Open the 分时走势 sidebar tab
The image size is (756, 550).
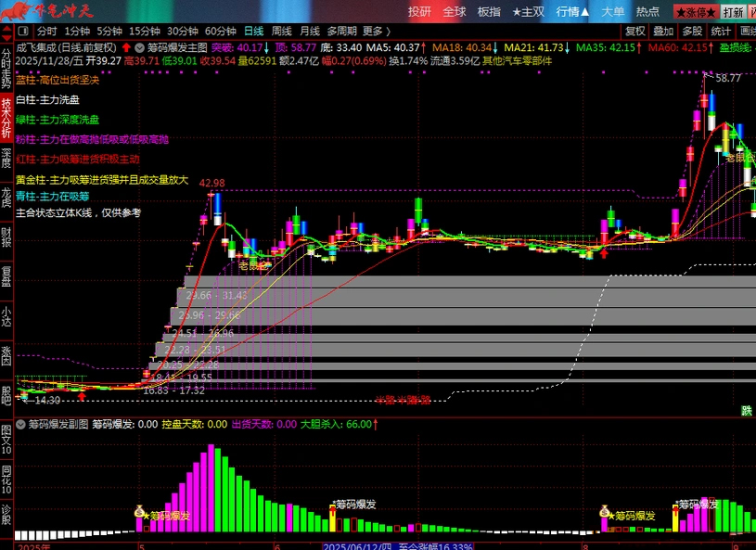point(6,69)
